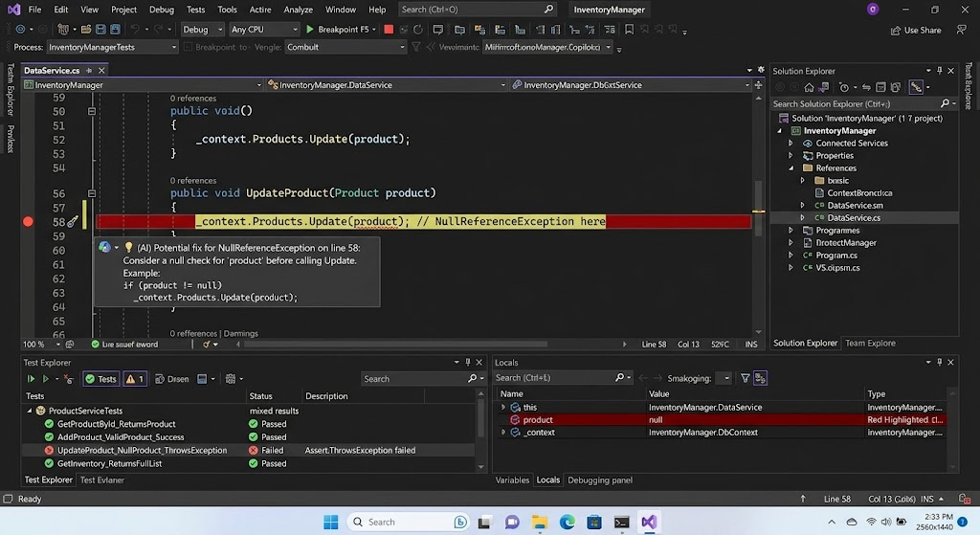Expand the Connected Services node
980x535 pixels.
(x=790, y=144)
